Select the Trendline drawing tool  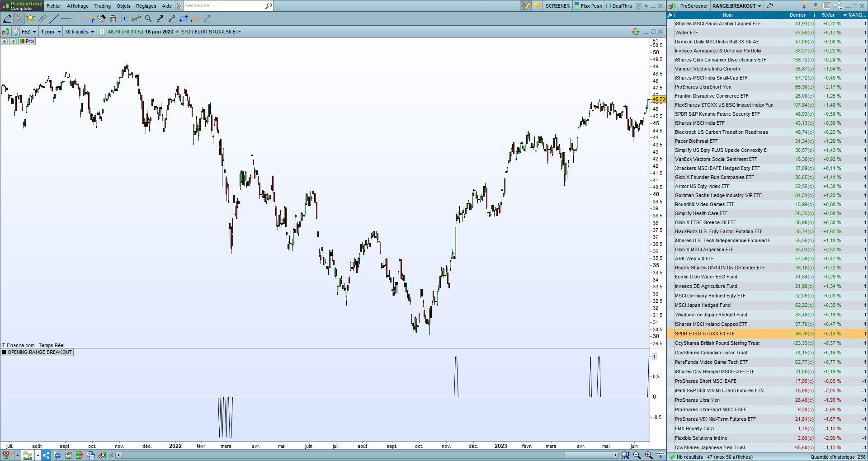54,19
